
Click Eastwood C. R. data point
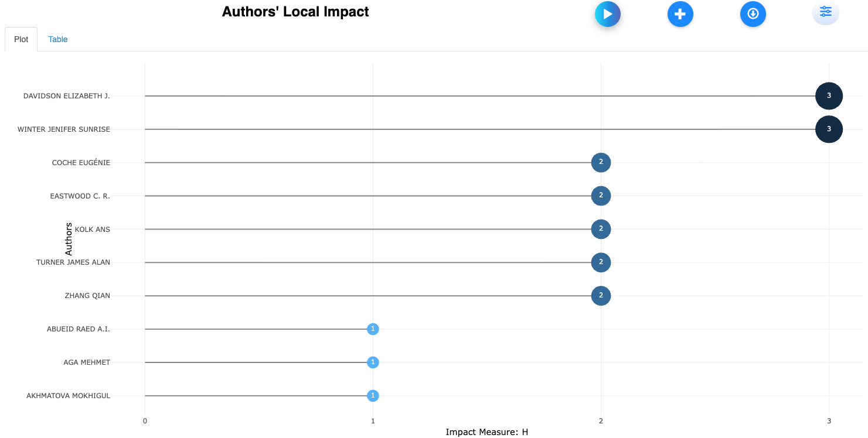[x=601, y=196]
